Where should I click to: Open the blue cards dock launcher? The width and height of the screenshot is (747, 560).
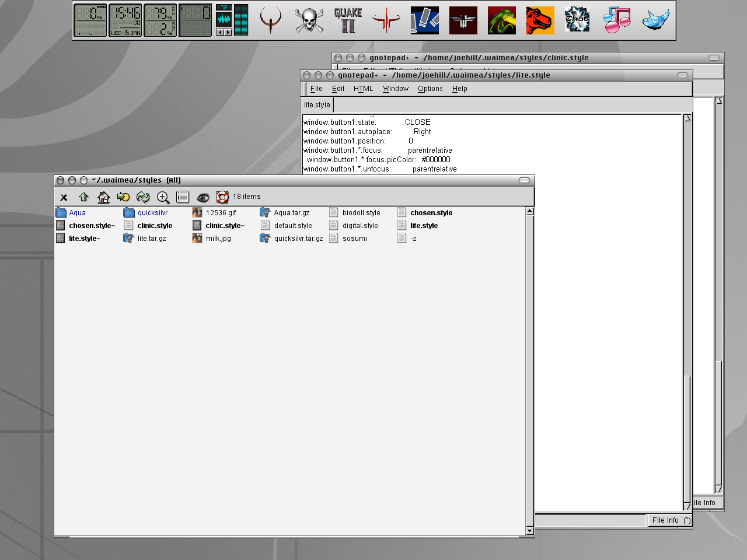[425, 20]
